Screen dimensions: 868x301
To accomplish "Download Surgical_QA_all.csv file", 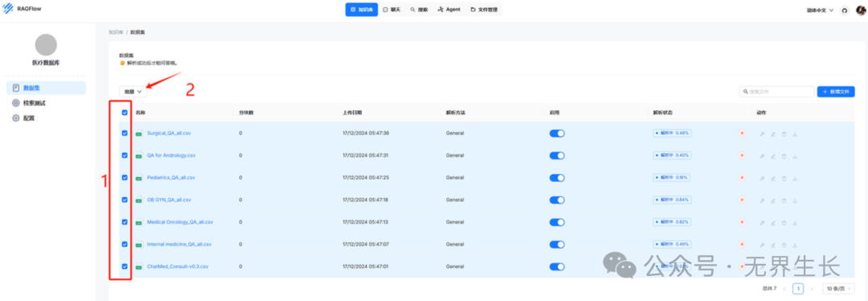I will (795, 134).
